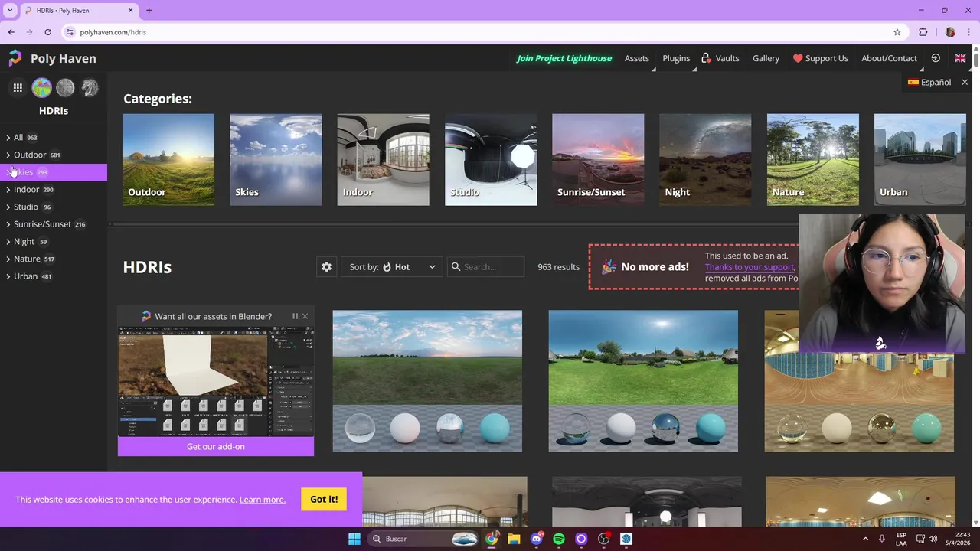The width and height of the screenshot is (980, 551).
Task: Bookmark this page with the star icon
Action: click(897, 32)
